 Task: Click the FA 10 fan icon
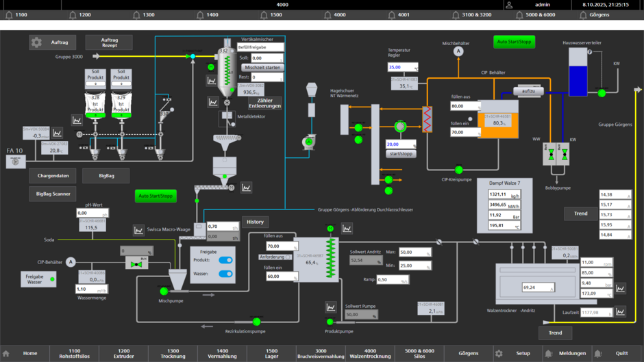coord(16,162)
